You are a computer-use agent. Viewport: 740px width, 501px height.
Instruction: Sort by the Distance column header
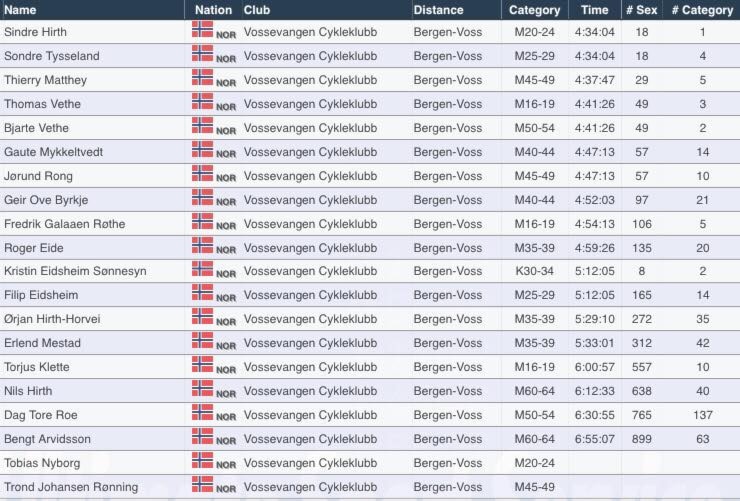(x=438, y=10)
